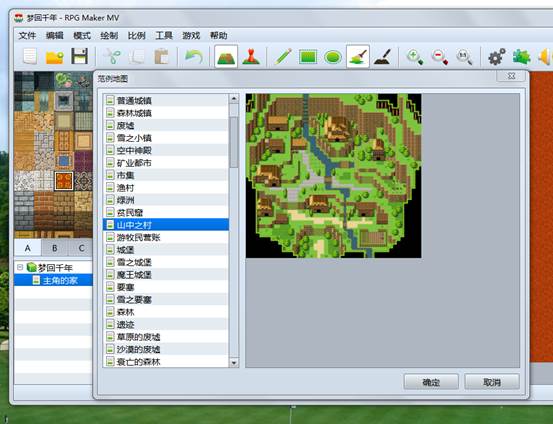The width and height of the screenshot is (553, 424).
Task: Select the Ellipse drawing tool
Action: pyautogui.click(x=333, y=57)
